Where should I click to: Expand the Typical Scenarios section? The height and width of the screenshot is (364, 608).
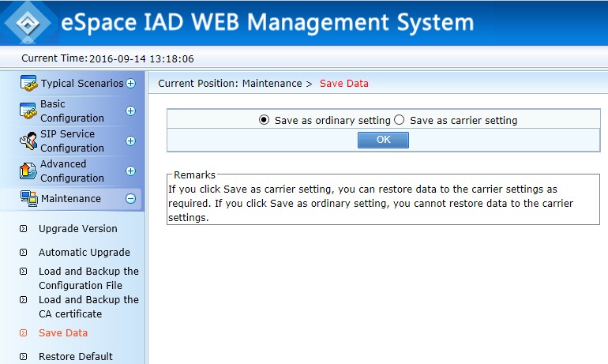point(130,83)
